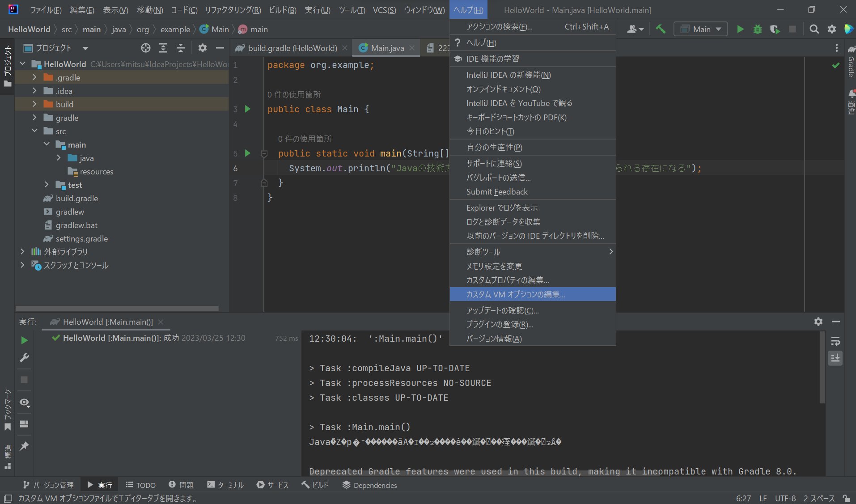Open IDE settings via gear icon
Image resolution: width=856 pixels, height=504 pixels.
[832, 29]
